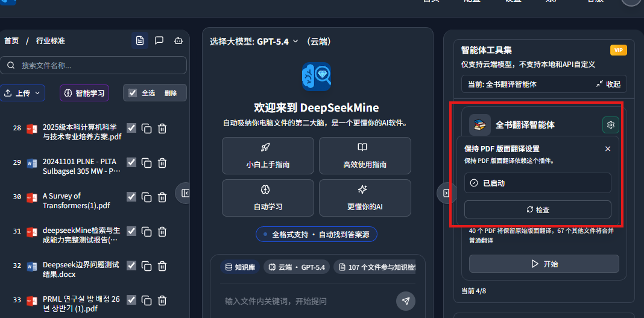This screenshot has height=318, width=644.
Task: Copy the PRML 연구실 방 배정 PDF
Action: coord(147,301)
